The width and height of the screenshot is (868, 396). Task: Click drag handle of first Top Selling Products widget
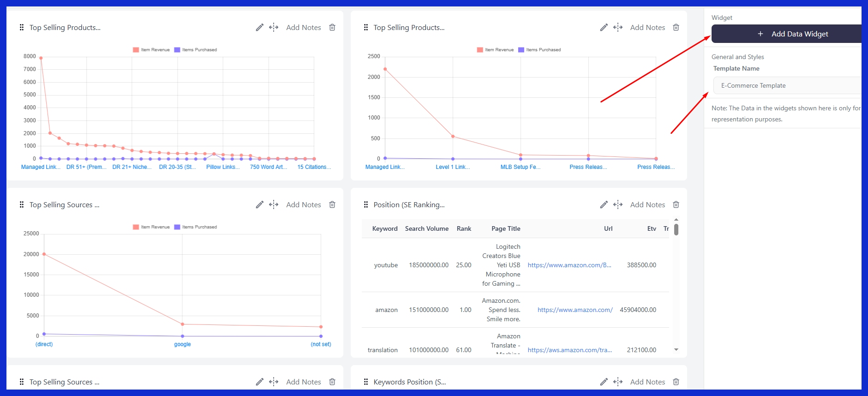[x=22, y=28]
